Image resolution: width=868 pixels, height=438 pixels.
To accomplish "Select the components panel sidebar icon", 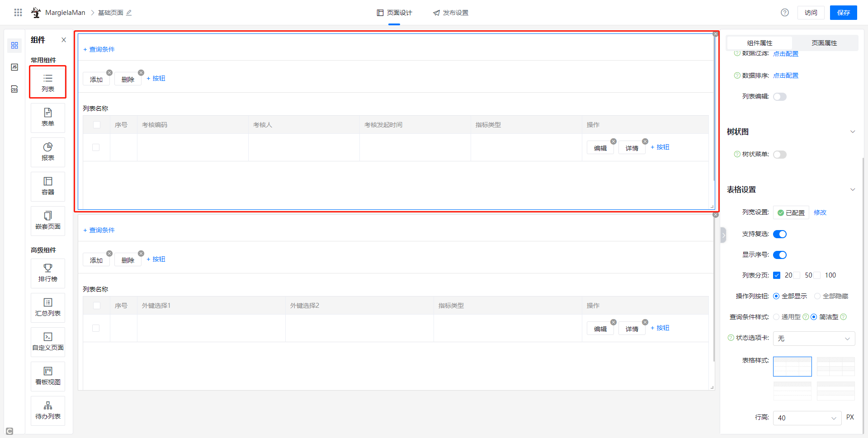I will click(x=14, y=46).
